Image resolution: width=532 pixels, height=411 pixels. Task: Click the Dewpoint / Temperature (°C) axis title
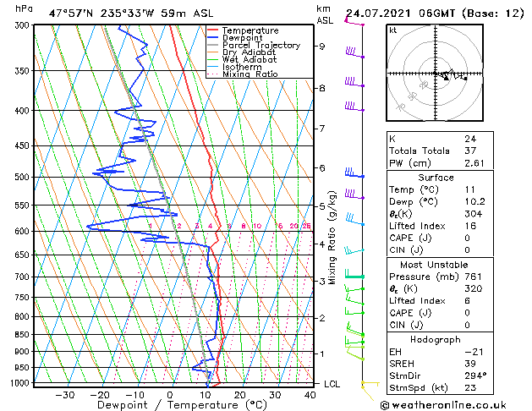click(x=182, y=405)
